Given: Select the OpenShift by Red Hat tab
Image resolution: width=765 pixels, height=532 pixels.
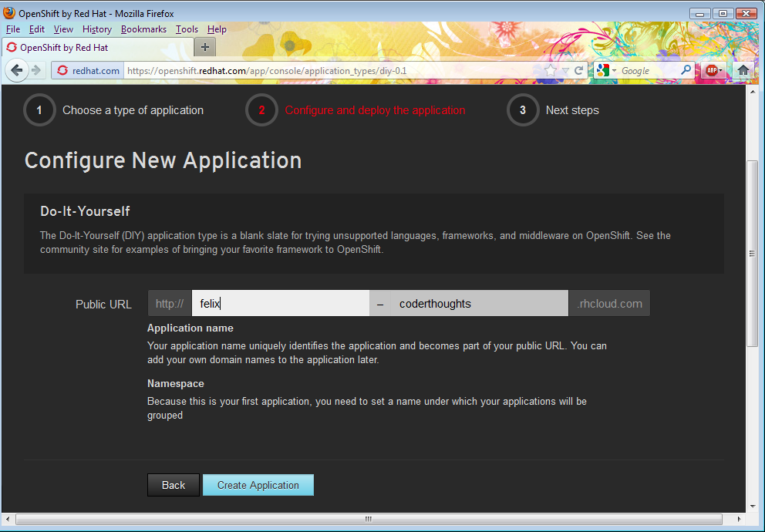Looking at the screenshot, I should (x=98, y=47).
